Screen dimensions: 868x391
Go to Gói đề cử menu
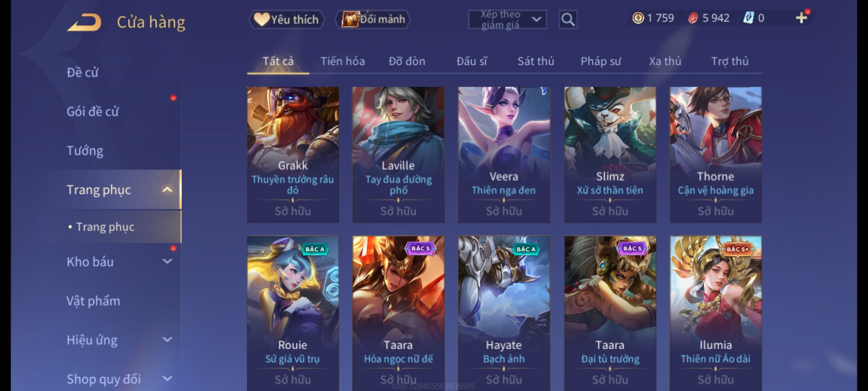[92, 111]
